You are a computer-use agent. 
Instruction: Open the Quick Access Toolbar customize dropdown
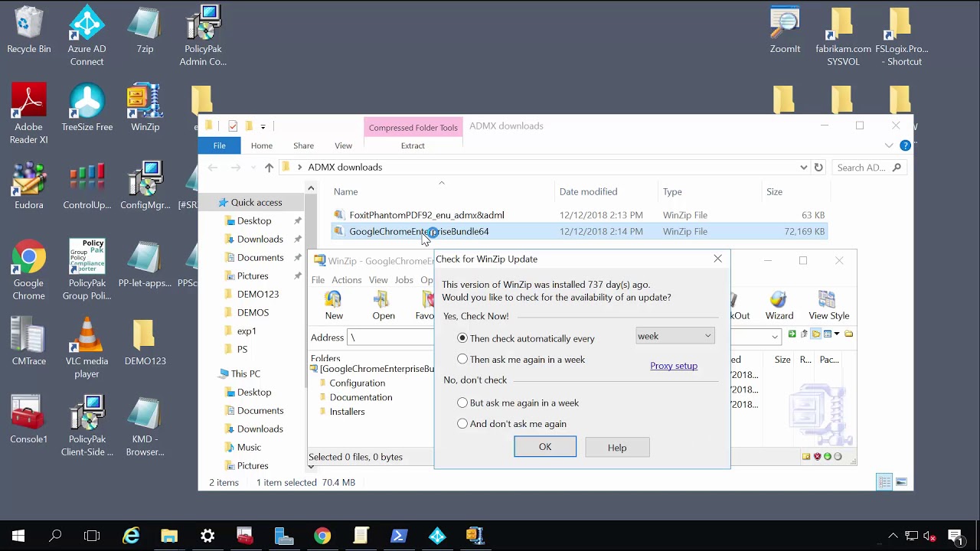[x=263, y=126]
